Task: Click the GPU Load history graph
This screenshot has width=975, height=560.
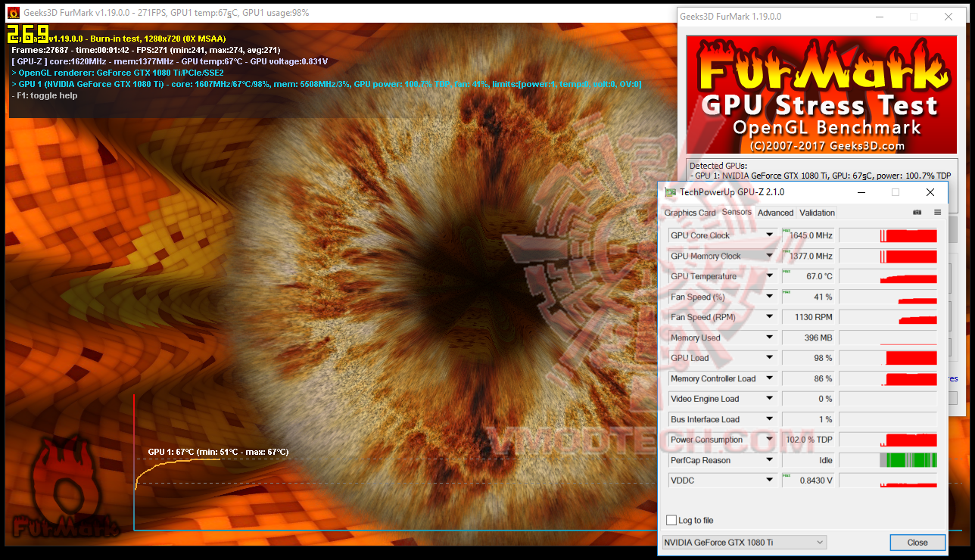Action: [x=888, y=358]
